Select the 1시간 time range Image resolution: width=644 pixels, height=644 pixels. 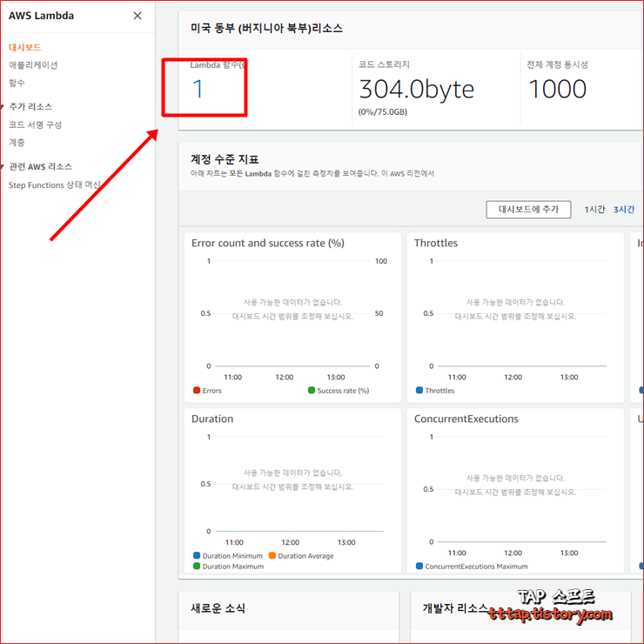pyautogui.click(x=594, y=210)
